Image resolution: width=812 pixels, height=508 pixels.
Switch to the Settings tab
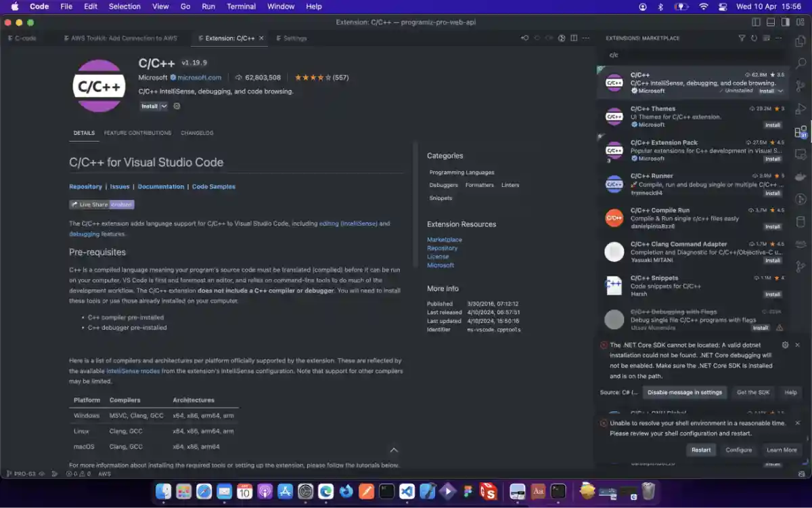[x=291, y=39]
